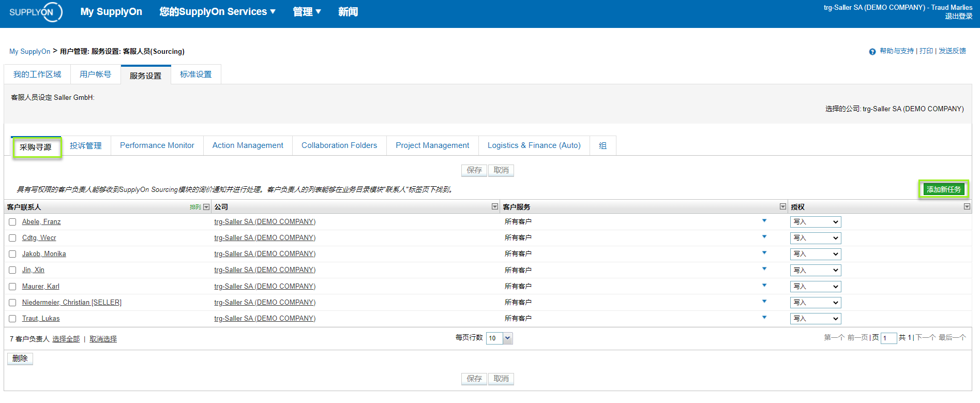Click the blue arrow in Jakob, Monika row
The width and height of the screenshot is (980, 403).
coord(764,253)
